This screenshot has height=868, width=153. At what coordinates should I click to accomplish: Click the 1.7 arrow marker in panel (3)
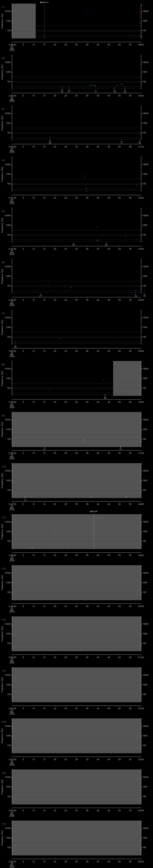pos(121,142)
